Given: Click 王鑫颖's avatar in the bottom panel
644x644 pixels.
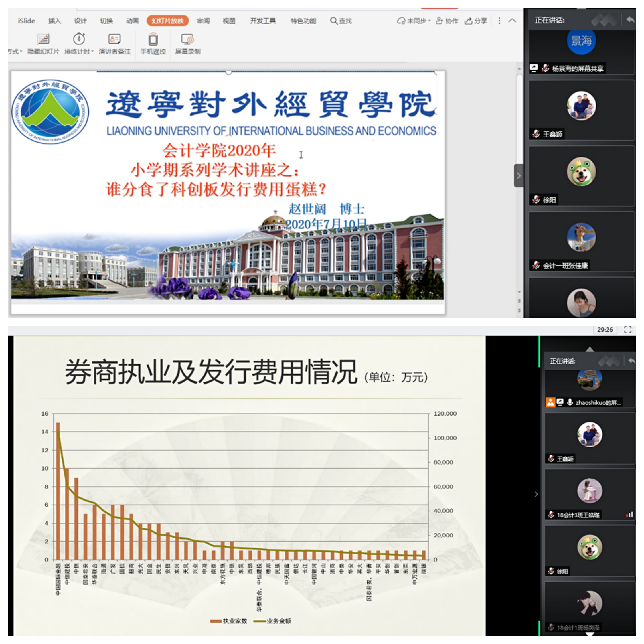Looking at the screenshot, I should (x=590, y=435).
